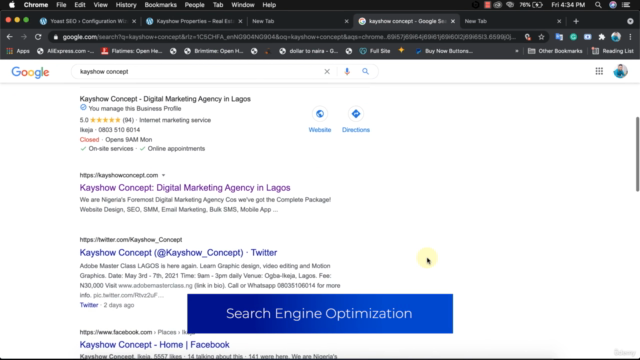Open the Chrome File menu
This screenshot has height=360, width=640.
click(x=61, y=5)
